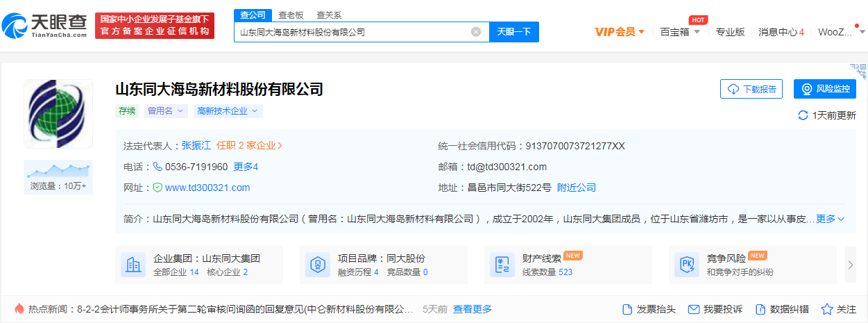The width and height of the screenshot is (868, 323).
Task: Click the 我要投诉 envelope icon
Action: click(x=693, y=309)
